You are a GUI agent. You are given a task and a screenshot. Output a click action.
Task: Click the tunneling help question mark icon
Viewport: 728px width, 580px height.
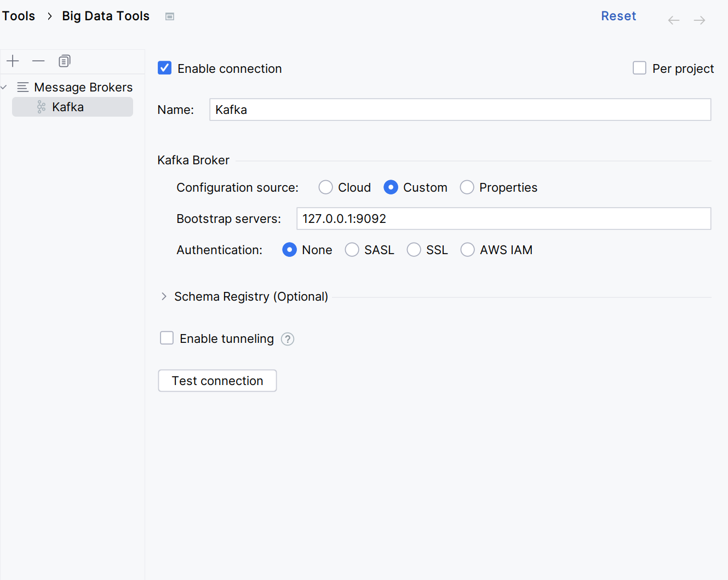[x=288, y=339]
